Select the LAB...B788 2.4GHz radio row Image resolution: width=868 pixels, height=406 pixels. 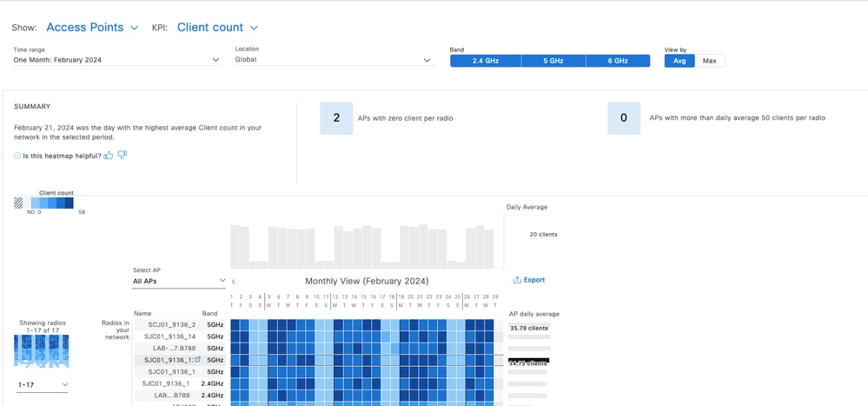180,396
